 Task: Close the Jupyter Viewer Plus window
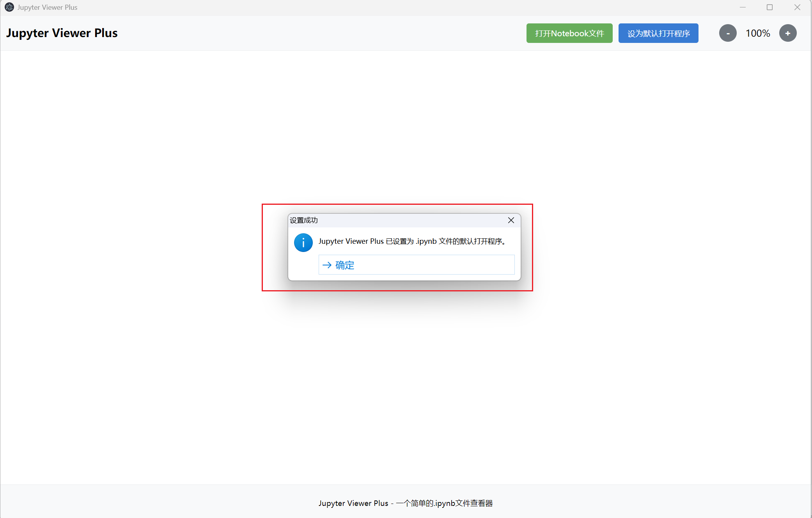(x=797, y=7)
